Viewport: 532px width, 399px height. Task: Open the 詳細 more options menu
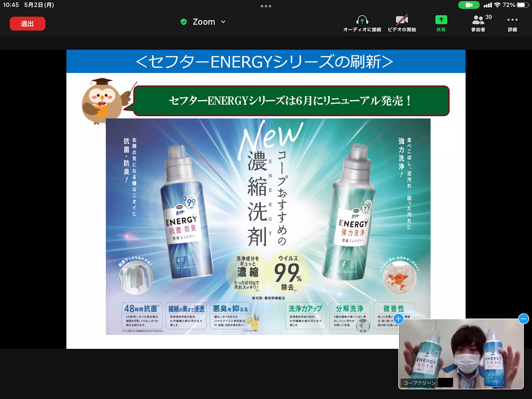[512, 23]
